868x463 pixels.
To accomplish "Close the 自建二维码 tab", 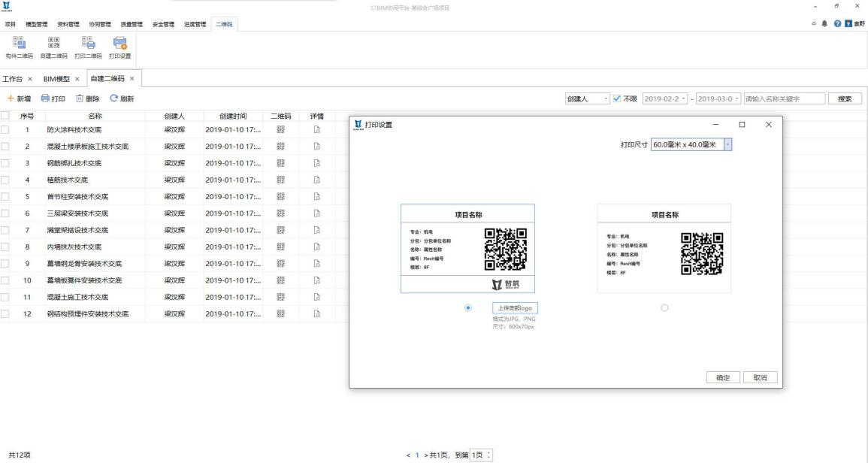I will pyautogui.click(x=132, y=79).
